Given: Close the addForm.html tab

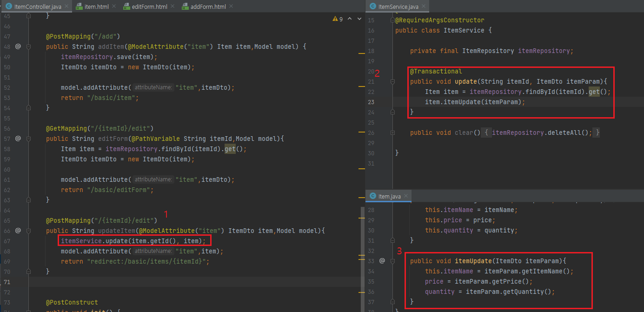Looking at the screenshot, I should coord(232,7).
